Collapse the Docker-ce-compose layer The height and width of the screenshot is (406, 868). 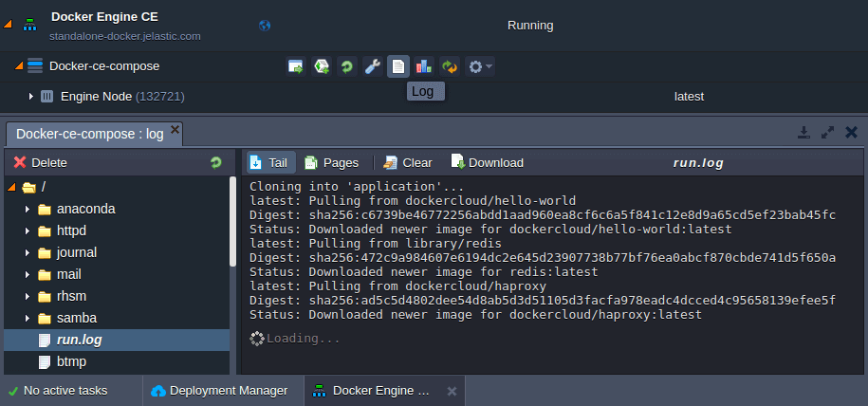(18, 66)
